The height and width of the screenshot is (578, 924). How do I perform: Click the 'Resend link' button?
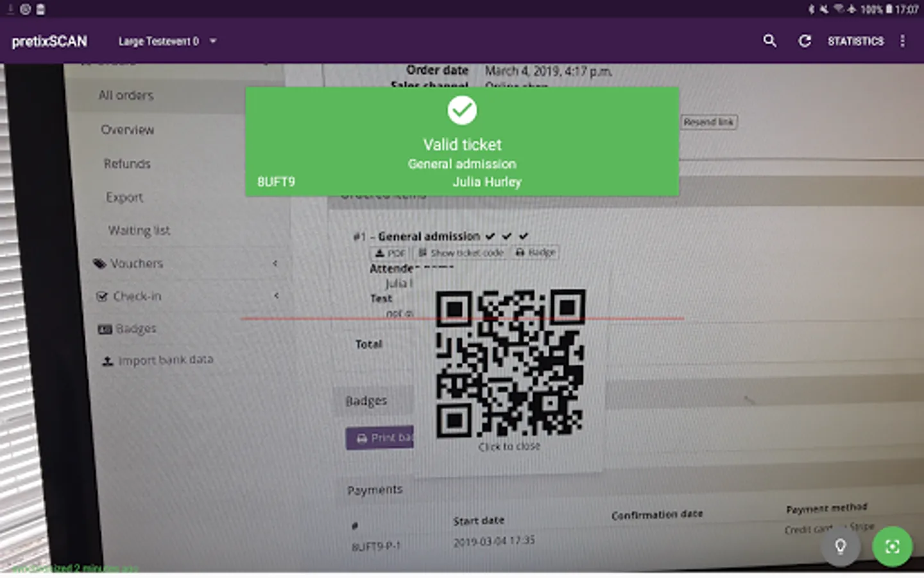[708, 122]
